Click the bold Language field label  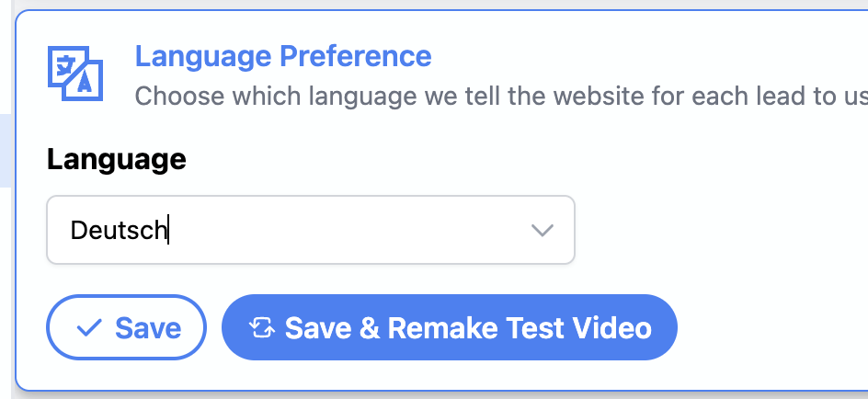[116, 159]
